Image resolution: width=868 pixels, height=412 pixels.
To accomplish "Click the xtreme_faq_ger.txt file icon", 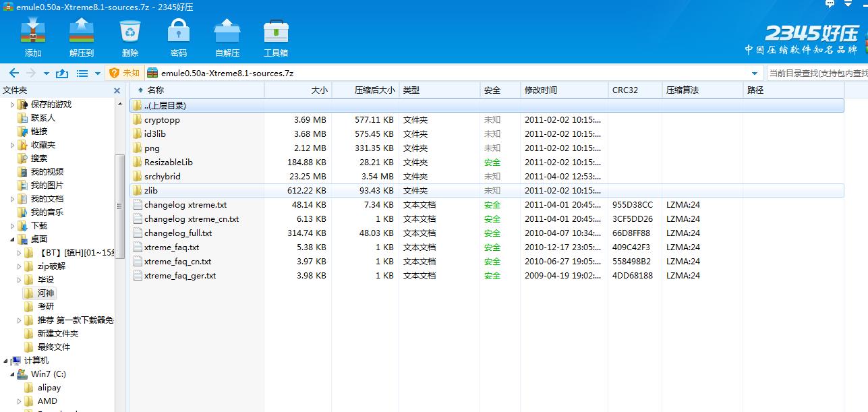I will [x=138, y=276].
